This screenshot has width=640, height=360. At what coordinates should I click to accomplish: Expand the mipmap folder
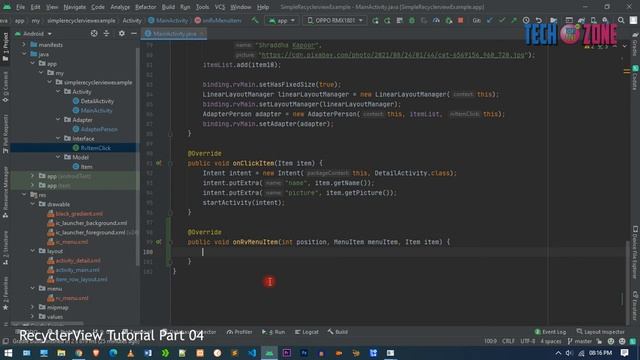point(33,307)
